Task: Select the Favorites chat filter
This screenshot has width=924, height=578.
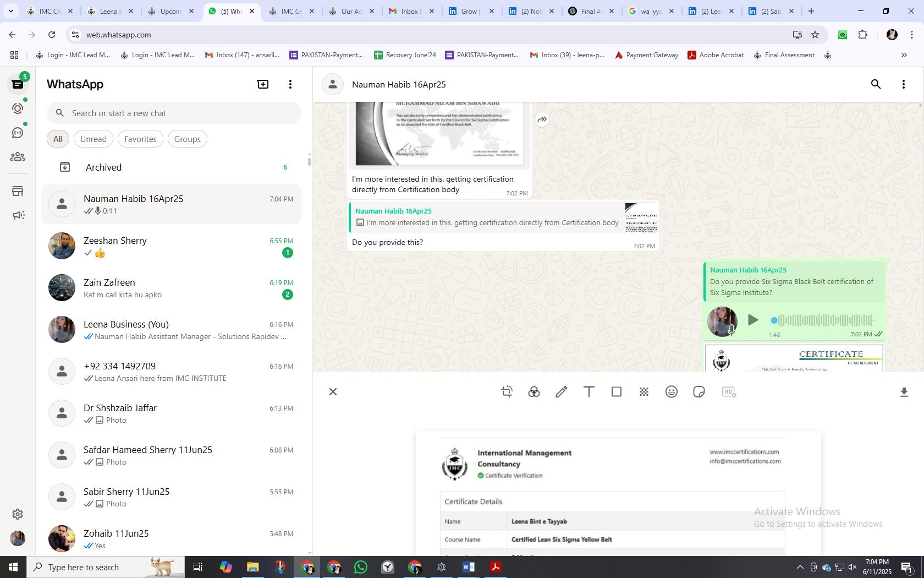Action: click(140, 139)
